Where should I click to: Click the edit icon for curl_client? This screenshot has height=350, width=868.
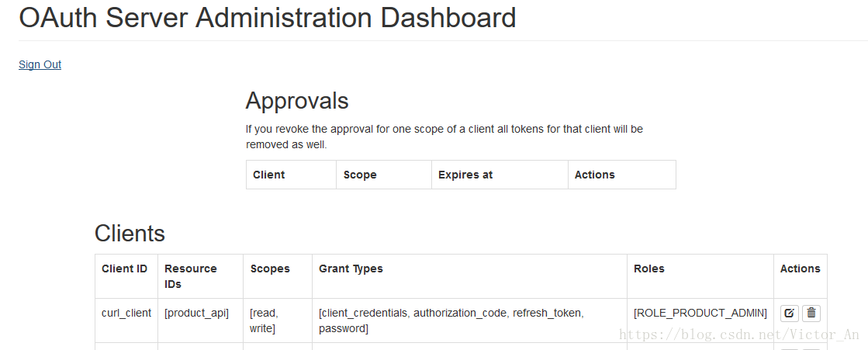pos(790,314)
